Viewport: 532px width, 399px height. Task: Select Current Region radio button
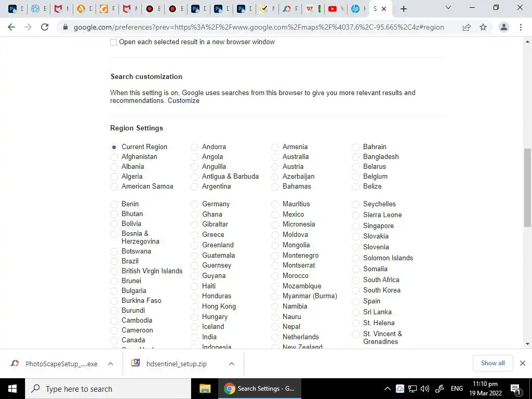(114, 147)
